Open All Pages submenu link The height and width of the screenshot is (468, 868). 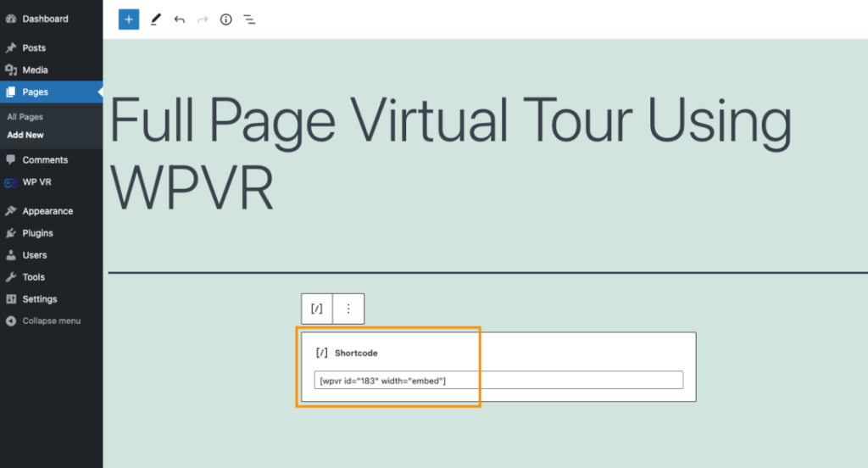pos(25,117)
